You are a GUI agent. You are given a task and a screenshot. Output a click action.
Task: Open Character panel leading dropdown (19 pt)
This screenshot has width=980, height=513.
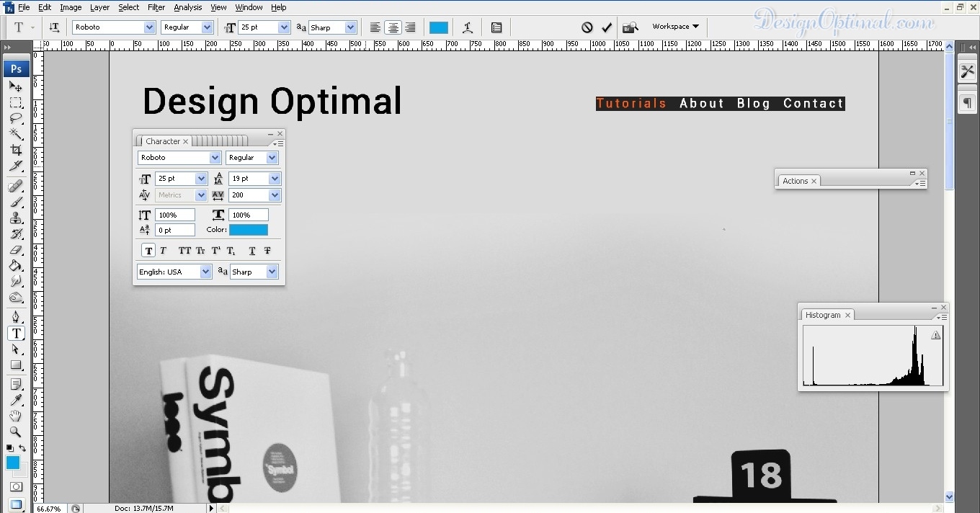pyautogui.click(x=274, y=179)
